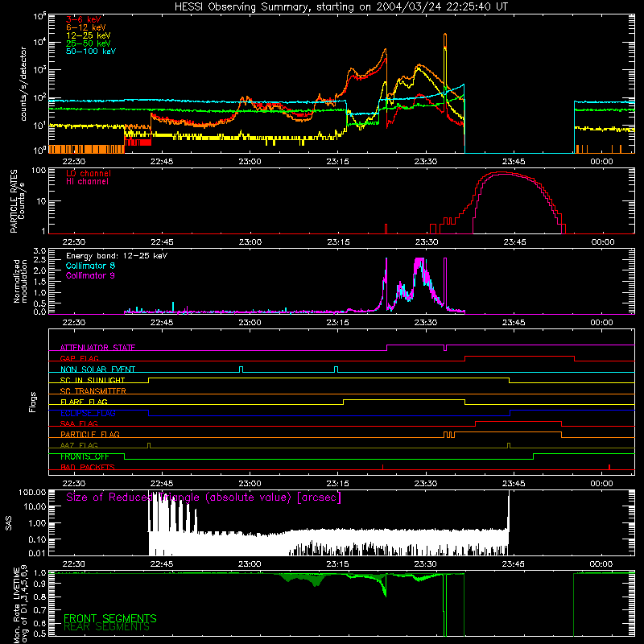This screenshot has width=644, height=644.
Task: Click the 23:15 tick label under count-rate plot
Action: click(337, 162)
